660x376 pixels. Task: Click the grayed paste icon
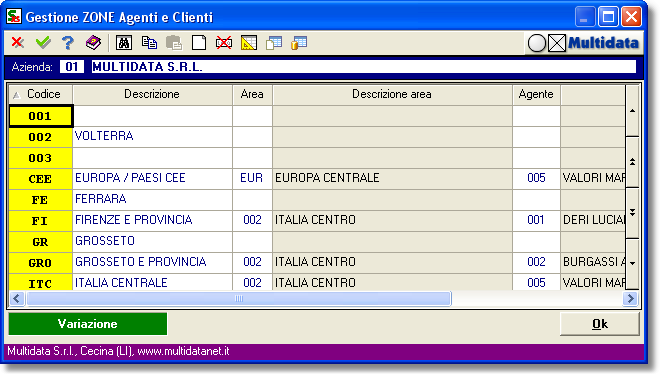pos(174,43)
